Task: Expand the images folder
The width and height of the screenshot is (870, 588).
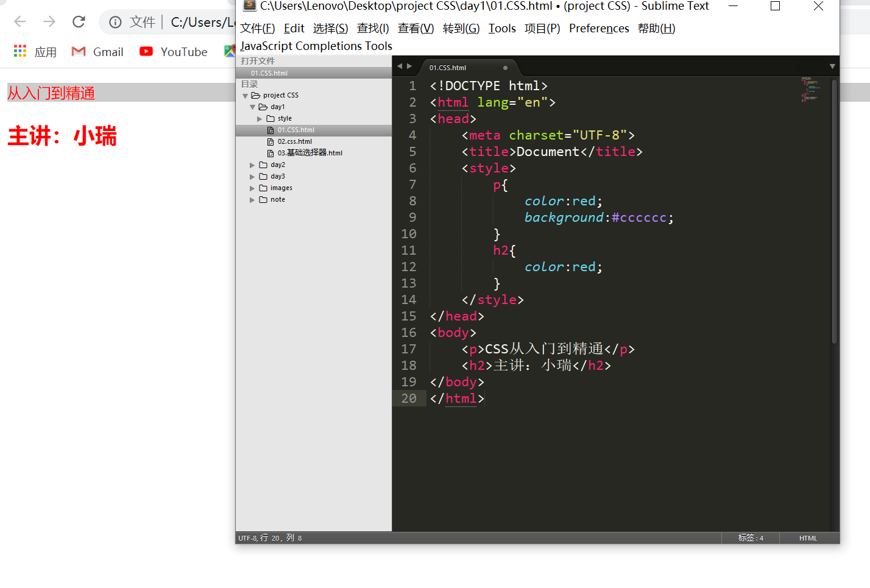Action: pyautogui.click(x=252, y=188)
